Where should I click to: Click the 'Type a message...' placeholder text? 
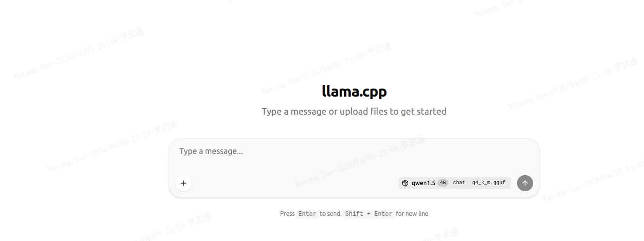point(211,151)
